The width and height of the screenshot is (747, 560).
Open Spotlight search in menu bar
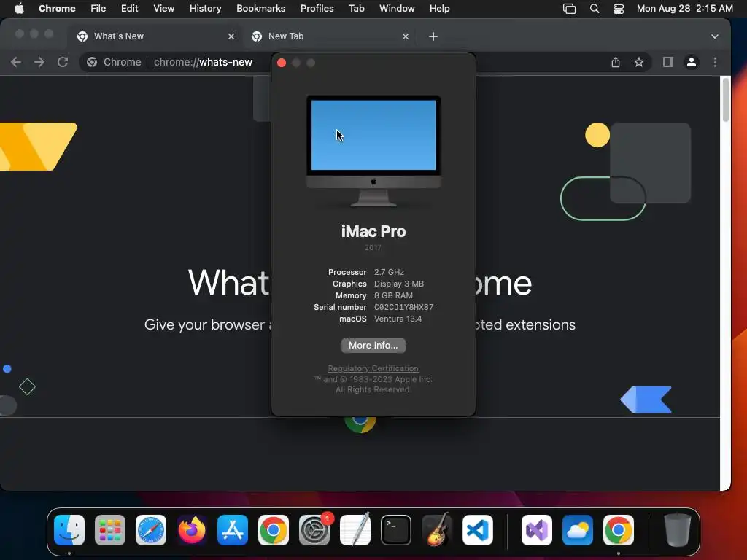coord(594,9)
